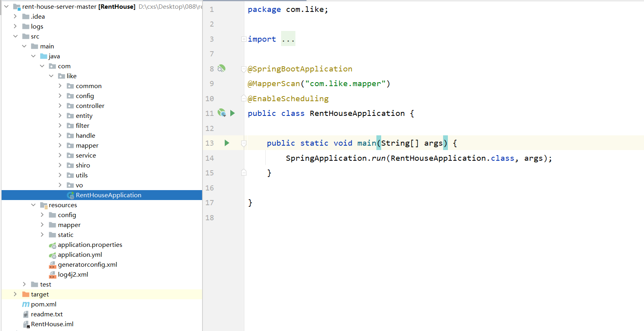Click the @EnableScheduling annotation
Image resolution: width=644 pixels, height=331 pixels.
click(288, 99)
